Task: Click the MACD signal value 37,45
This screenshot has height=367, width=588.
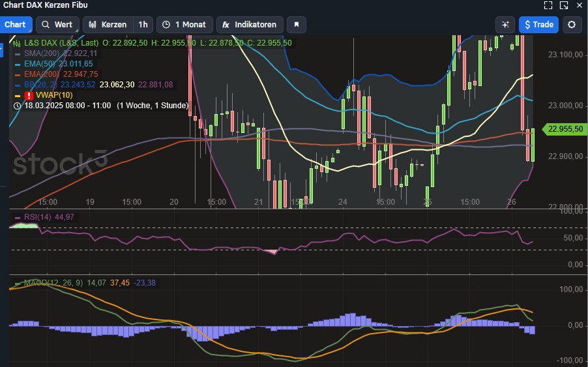Action: point(120,283)
